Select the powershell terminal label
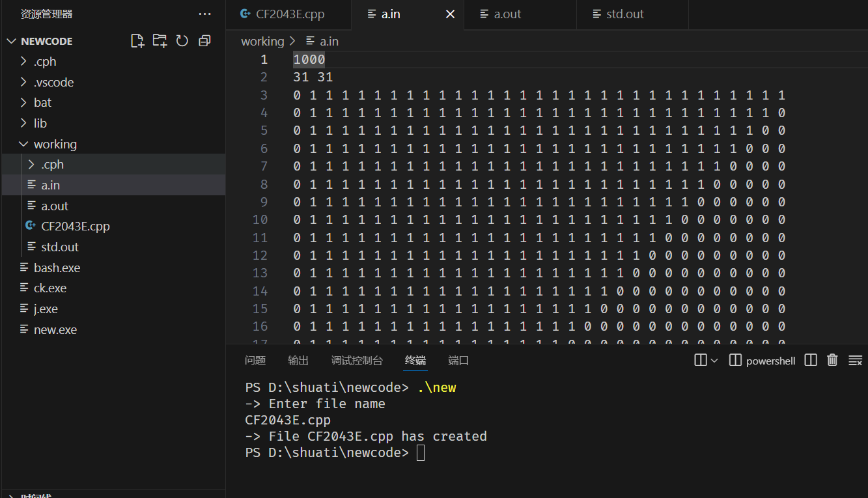This screenshot has width=868, height=498. pyautogui.click(x=770, y=361)
